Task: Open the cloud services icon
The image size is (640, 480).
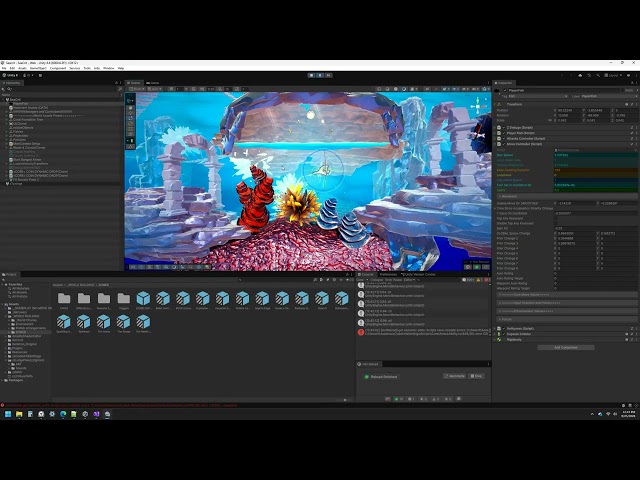Action: (x=580, y=75)
